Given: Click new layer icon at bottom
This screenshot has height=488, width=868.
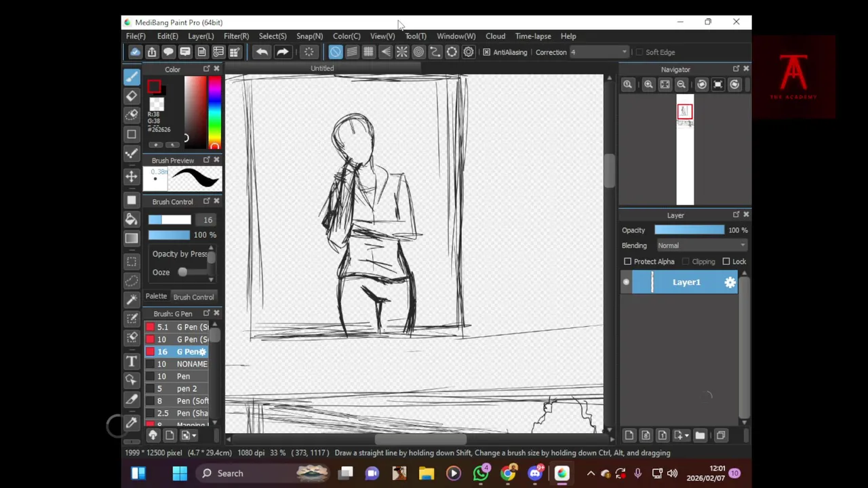Looking at the screenshot, I should click(x=629, y=435).
